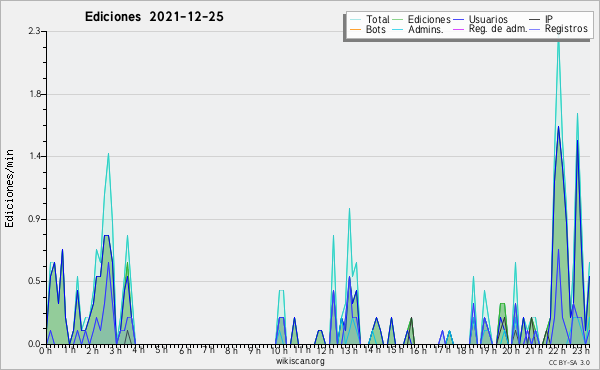Click the 1.8 y-axis value
The height and width of the screenshot is (370, 600).
pos(34,94)
